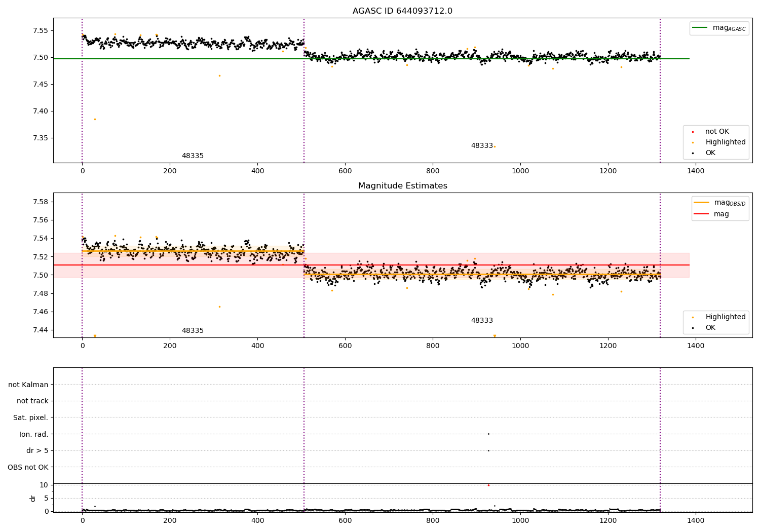This screenshot has width=760, height=532.
Task: Click orange triangle marker at middle plot's bottom left
Action: tap(95, 336)
